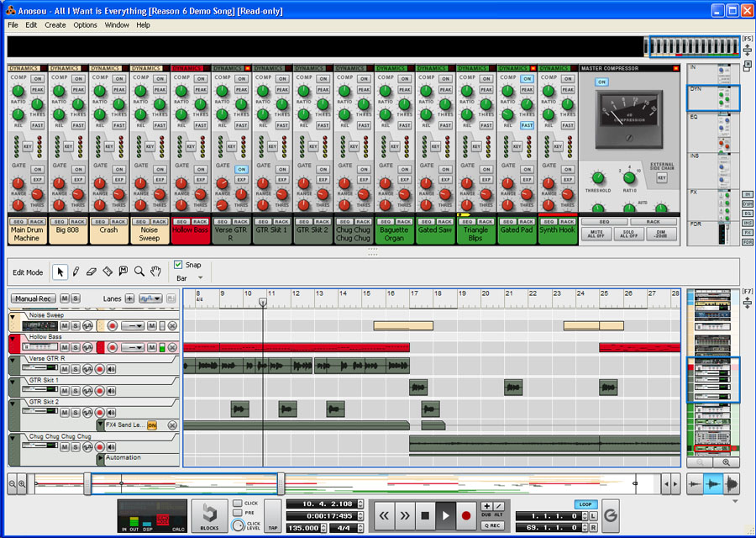Open the Options menu
Image resolution: width=756 pixels, height=538 pixels.
pos(86,25)
